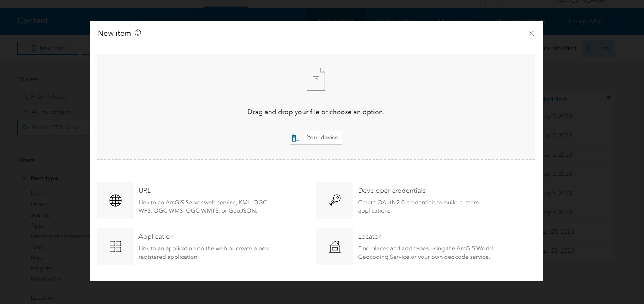Select the Application option title

tap(156, 236)
